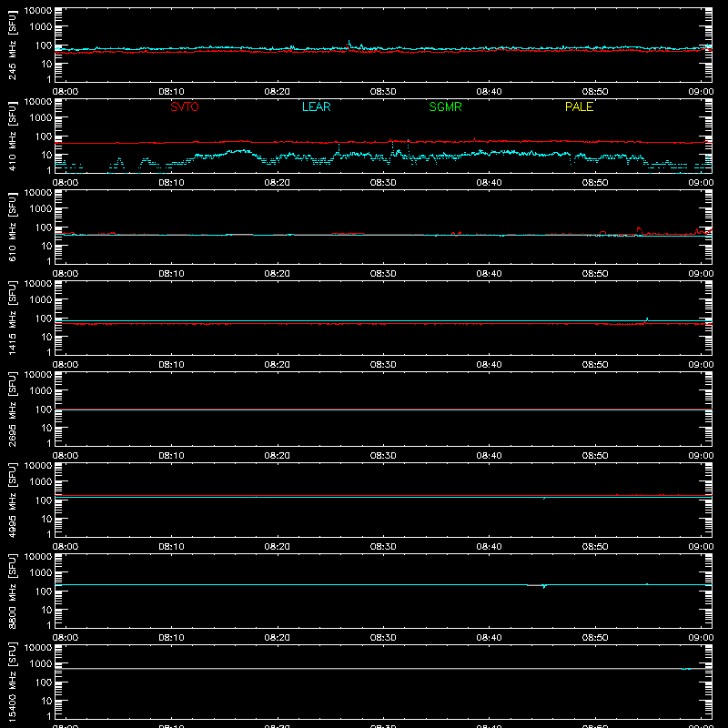Click the yellow PALE station label
The width and height of the screenshot is (728, 728).
579,106
